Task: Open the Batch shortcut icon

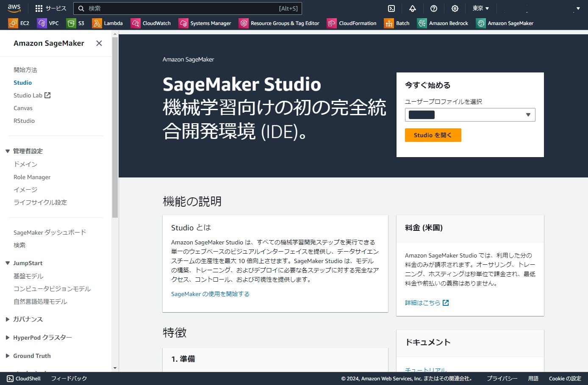Action: [x=389, y=23]
